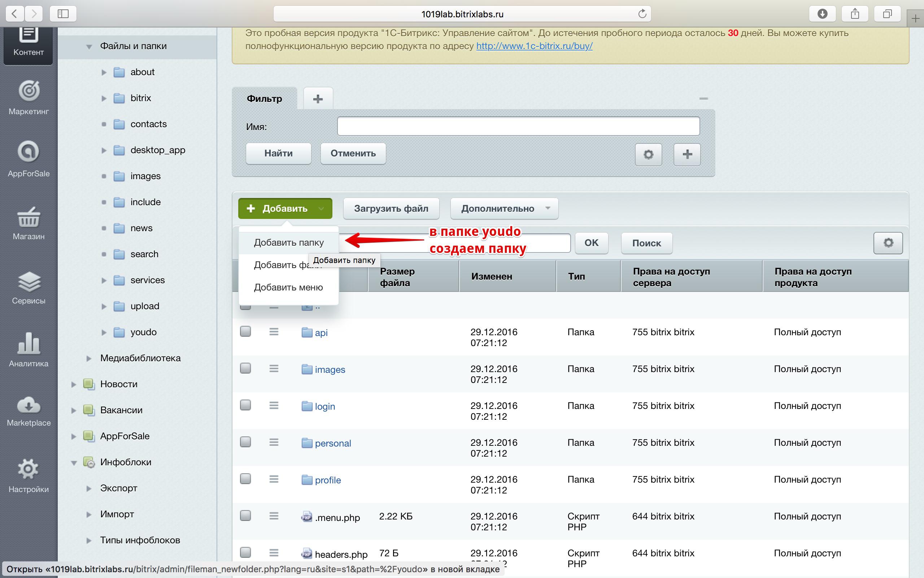Add a new filter tab with plus

coord(318,99)
